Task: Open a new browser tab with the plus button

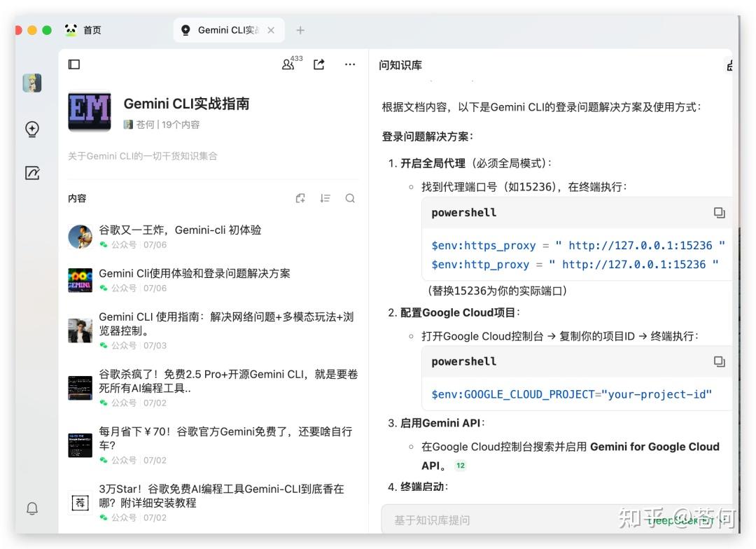Action: point(300,30)
